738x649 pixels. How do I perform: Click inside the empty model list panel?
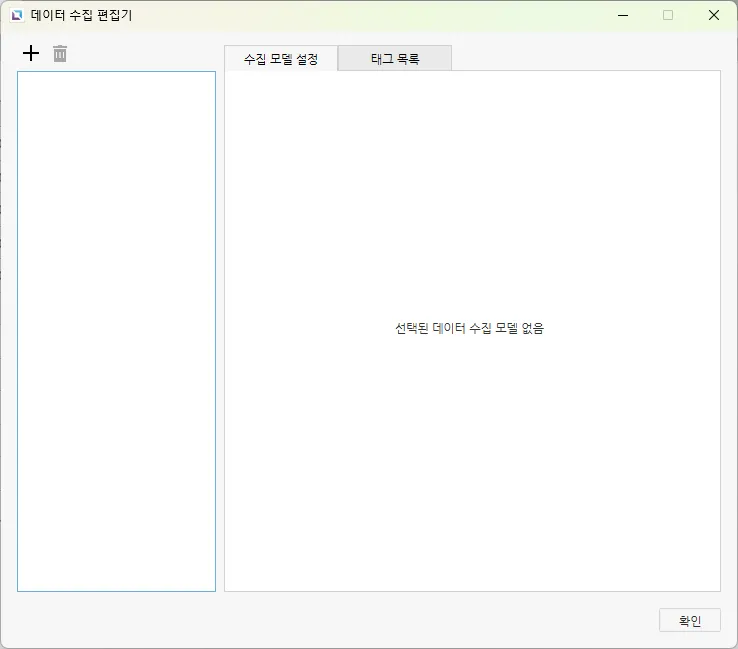(x=116, y=330)
